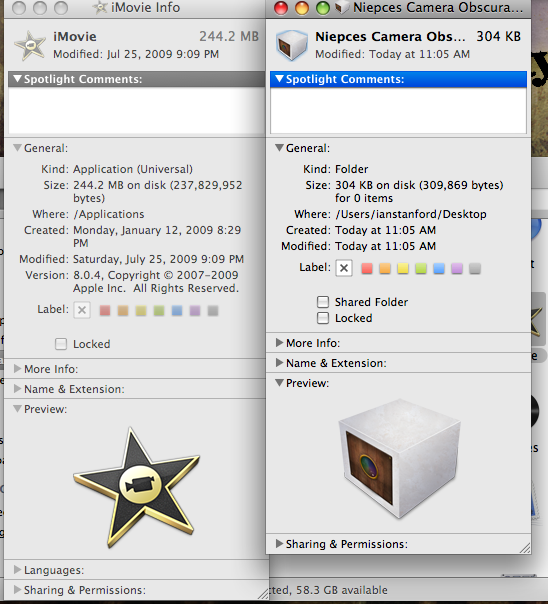Expand Languages section in iMovie Info
Viewport: 548px width, 604px height.
click(17, 570)
